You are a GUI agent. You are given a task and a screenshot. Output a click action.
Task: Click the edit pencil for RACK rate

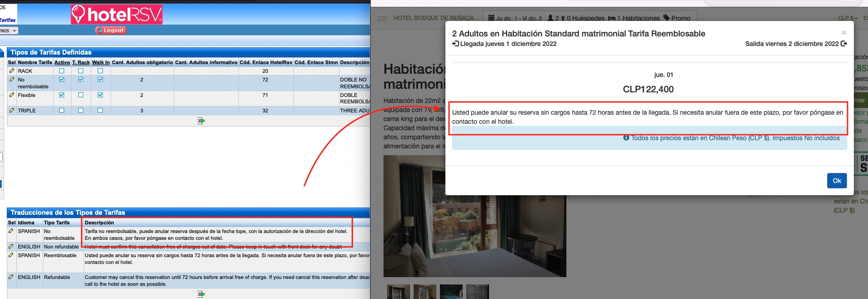(x=11, y=71)
